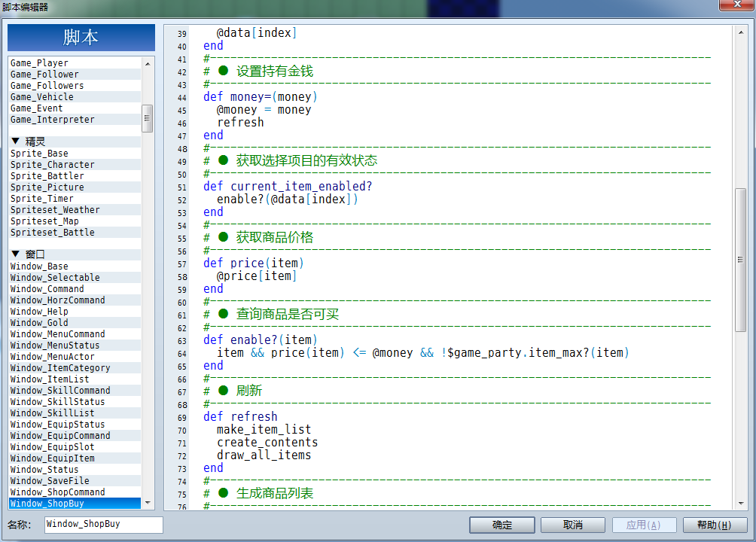The width and height of the screenshot is (756, 542).
Task: Open help with the 帮助(H) button
Action: point(715,525)
